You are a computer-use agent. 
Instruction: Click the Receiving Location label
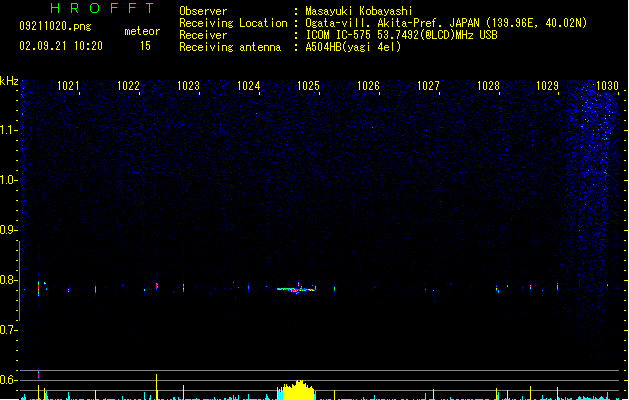233,23
